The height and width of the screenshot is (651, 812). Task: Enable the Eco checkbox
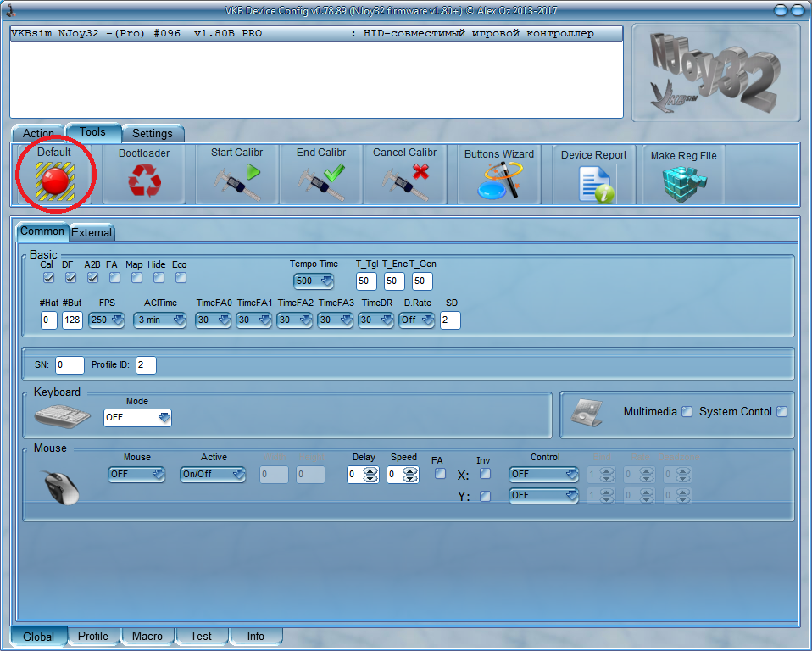[x=181, y=278]
